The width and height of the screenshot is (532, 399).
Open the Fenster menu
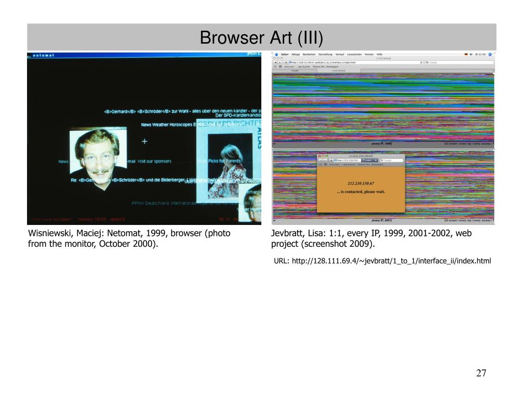pyautogui.click(x=369, y=54)
